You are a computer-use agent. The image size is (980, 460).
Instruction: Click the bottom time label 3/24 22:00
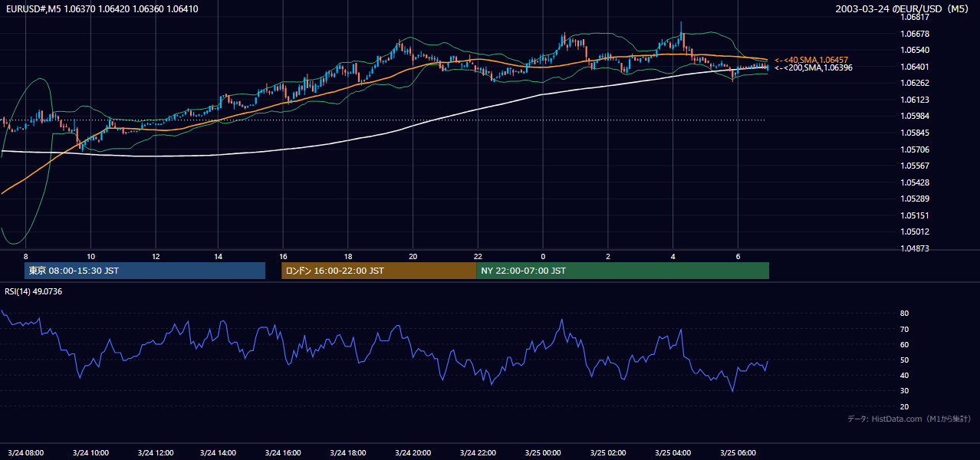478,453
